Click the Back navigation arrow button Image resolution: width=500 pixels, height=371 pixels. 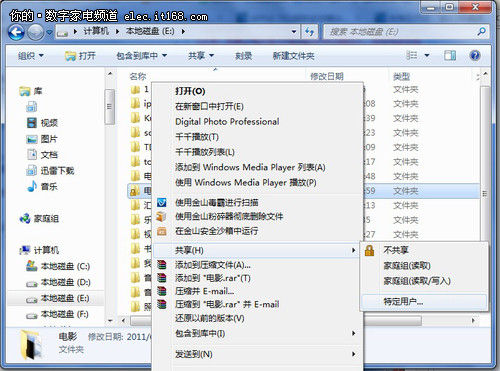click(x=16, y=33)
